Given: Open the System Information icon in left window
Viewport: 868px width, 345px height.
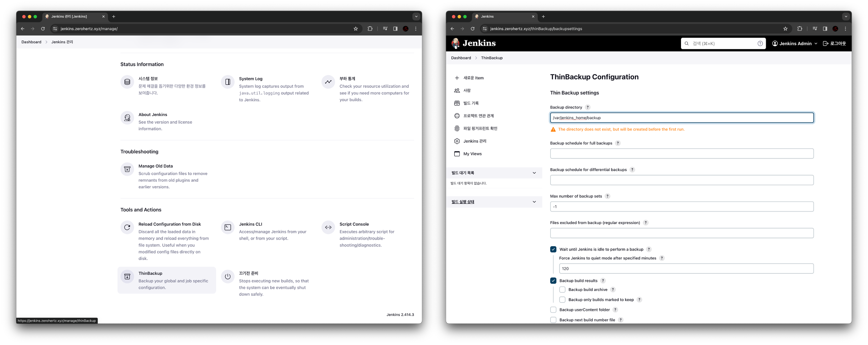Looking at the screenshot, I should pyautogui.click(x=127, y=82).
